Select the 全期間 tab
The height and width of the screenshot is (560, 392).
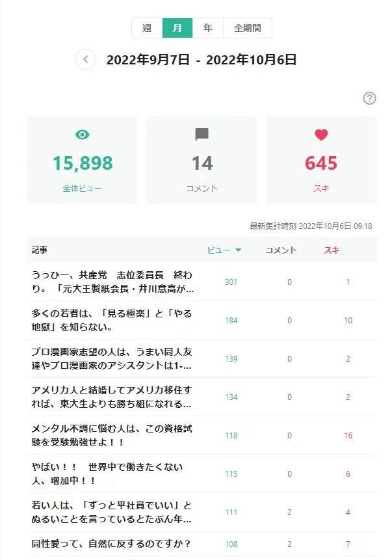(248, 28)
